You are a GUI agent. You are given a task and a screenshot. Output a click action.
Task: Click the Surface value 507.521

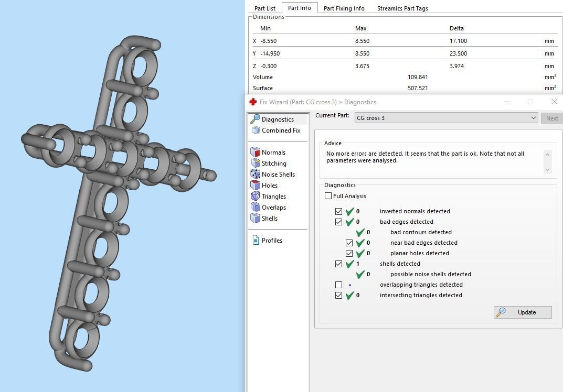[x=418, y=88]
